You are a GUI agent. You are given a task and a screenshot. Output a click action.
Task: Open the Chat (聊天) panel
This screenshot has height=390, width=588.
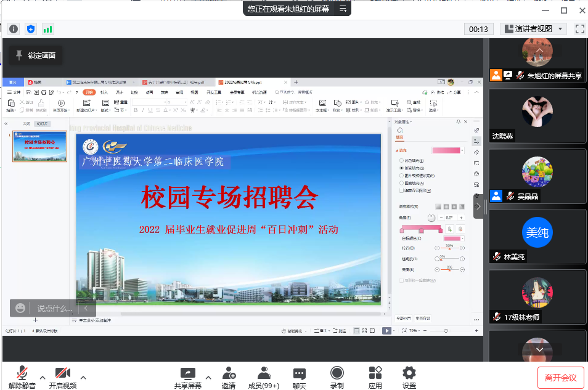click(x=300, y=377)
